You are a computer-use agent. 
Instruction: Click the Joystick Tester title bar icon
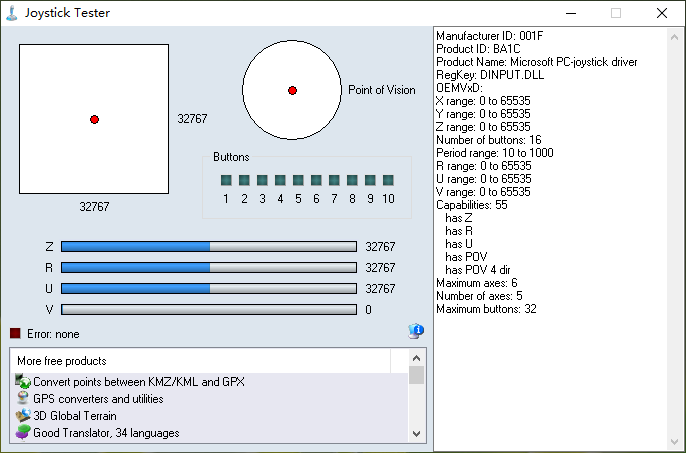tap(12, 13)
